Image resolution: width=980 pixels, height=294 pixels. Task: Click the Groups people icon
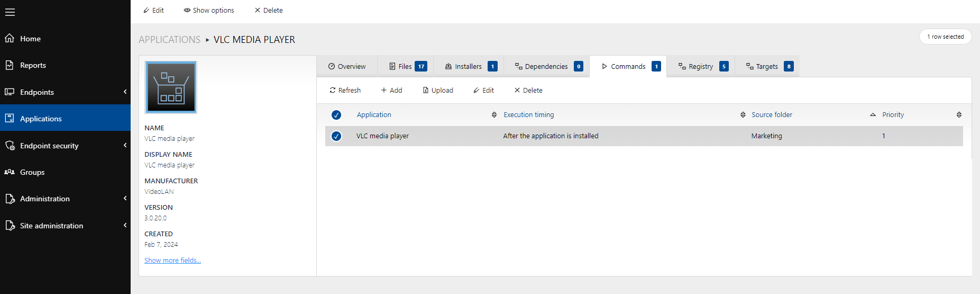tap(10, 172)
